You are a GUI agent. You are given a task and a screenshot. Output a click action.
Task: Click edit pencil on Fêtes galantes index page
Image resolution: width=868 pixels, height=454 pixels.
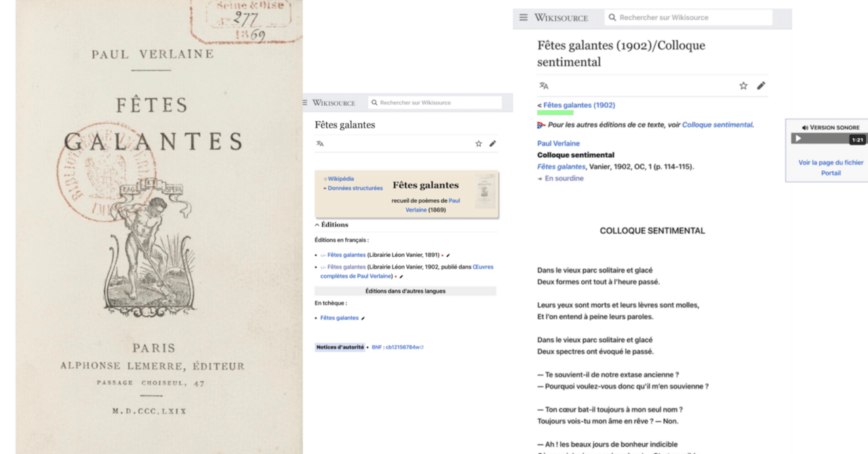pos(492,144)
